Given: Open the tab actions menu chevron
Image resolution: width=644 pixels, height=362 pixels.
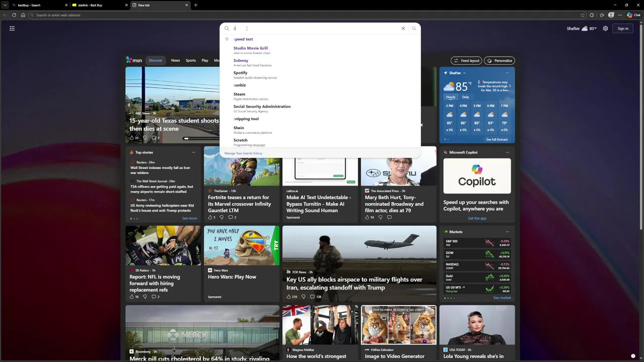Looking at the screenshot, I should point(5,5).
